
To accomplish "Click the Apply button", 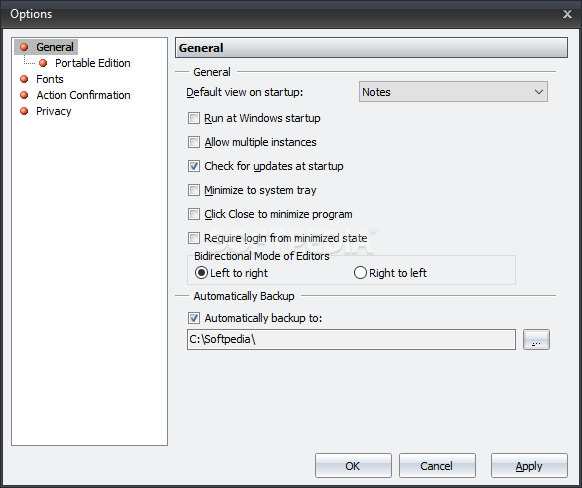I will 529,465.
